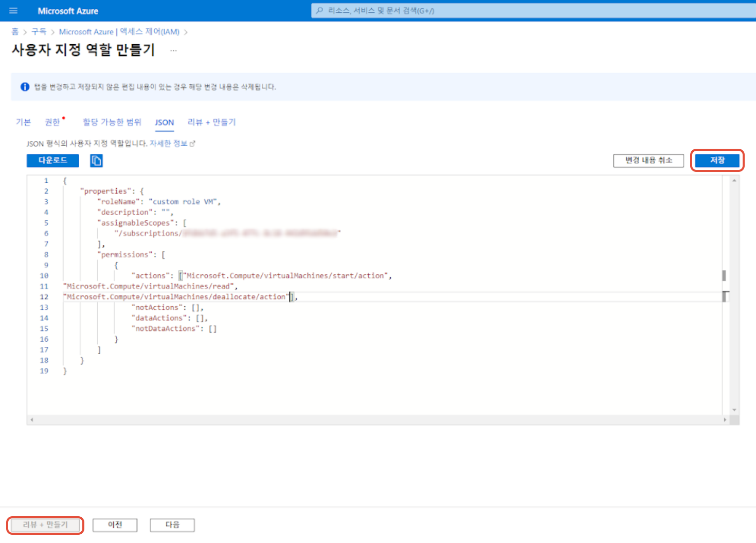
Task: Select the 리뷰 + 만들기 tab
Action: (x=211, y=122)
